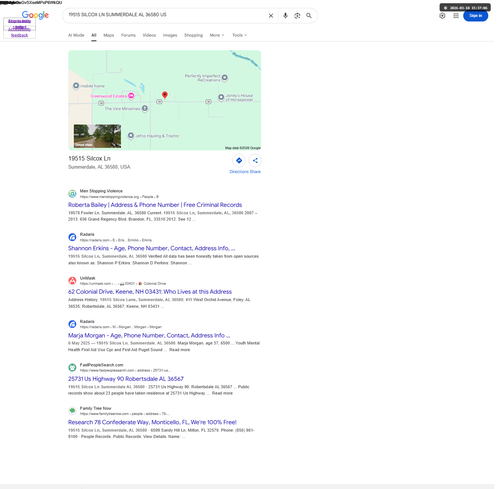The height and width of the screenshot is (489, 500).
Task: Click the Directions icon button
Action: pyautogui.click(x=239, y=160)
